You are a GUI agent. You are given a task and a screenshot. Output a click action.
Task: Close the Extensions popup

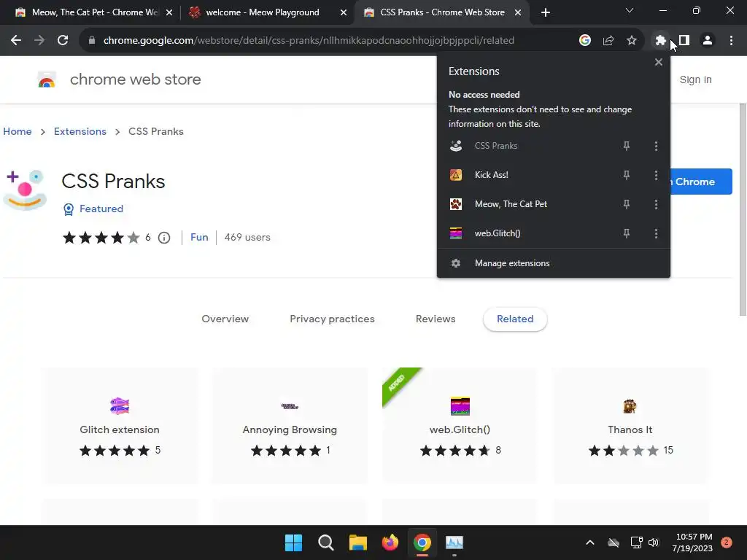coord(659,62)
